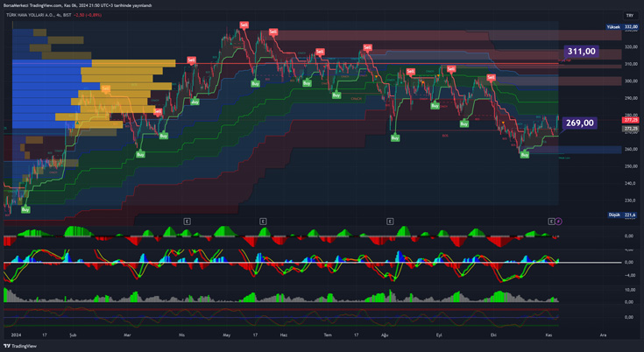Screen dimensions: 644x352
Task: Select the Sell signal at the May price peak
Action: (244, 25)
